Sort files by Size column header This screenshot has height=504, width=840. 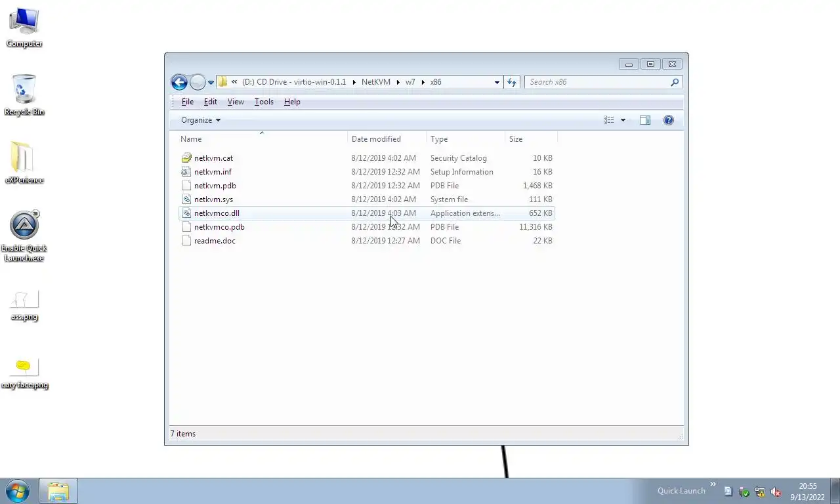coord(532,139)
